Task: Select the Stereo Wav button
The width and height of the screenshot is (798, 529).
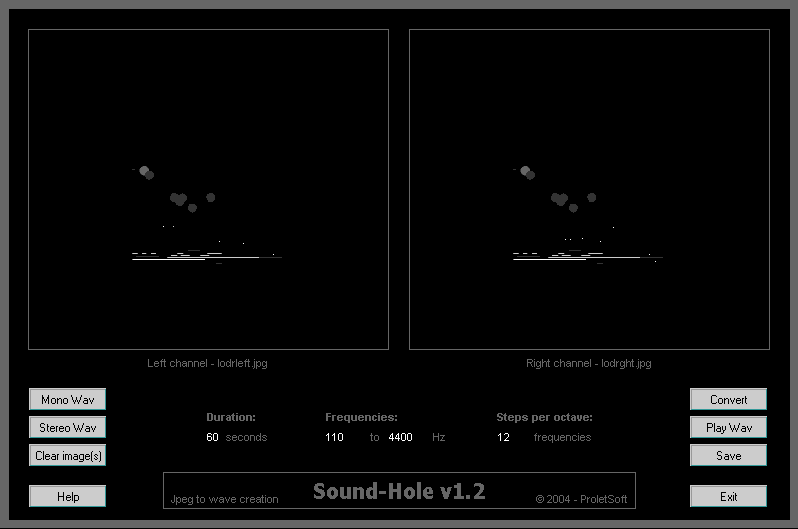Action: [x=67, y=427]
